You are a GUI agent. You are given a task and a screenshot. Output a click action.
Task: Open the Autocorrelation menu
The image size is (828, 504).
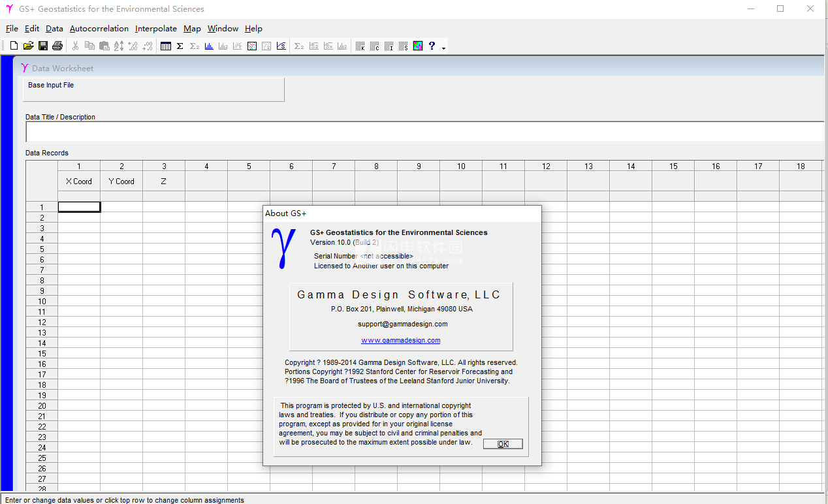pos(99,29)
